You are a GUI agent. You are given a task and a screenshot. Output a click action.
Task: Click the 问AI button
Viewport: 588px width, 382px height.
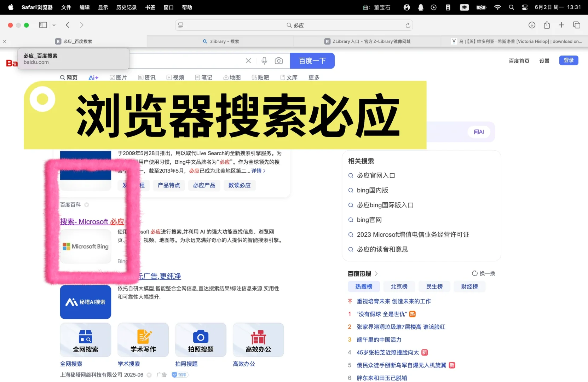coord(479,132)
